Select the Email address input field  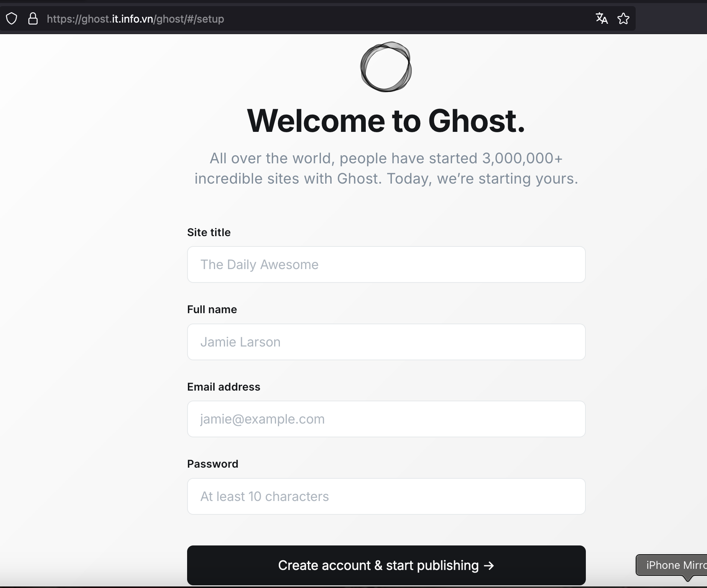tap(386, 419)
